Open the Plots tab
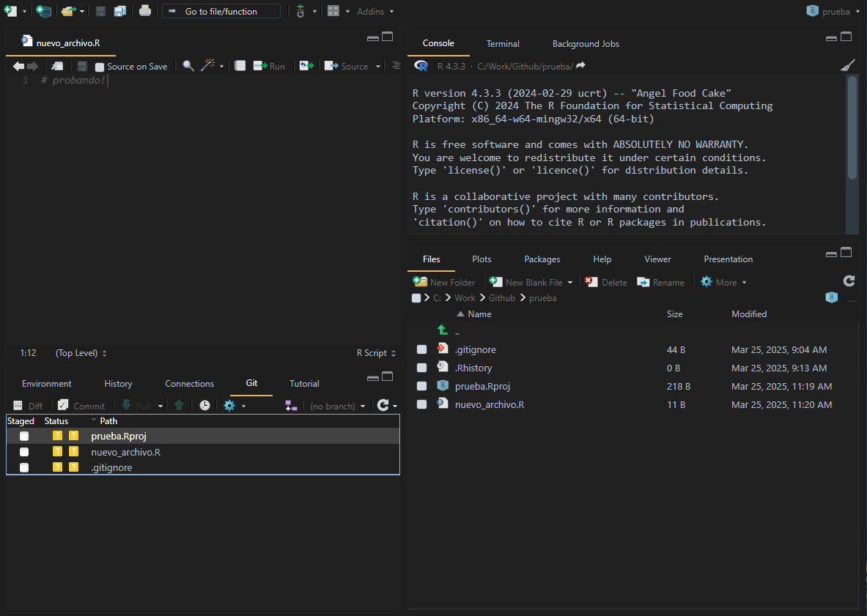 [x=482, y=259]
